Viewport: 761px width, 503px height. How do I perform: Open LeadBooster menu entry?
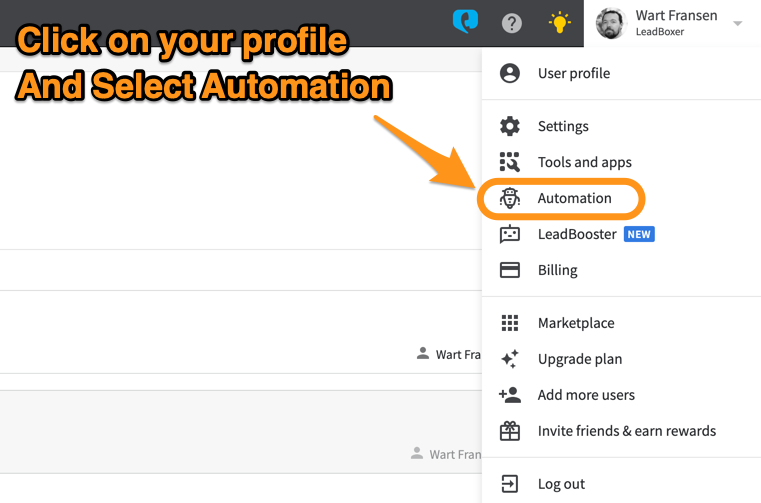click(x=577, y=234)
